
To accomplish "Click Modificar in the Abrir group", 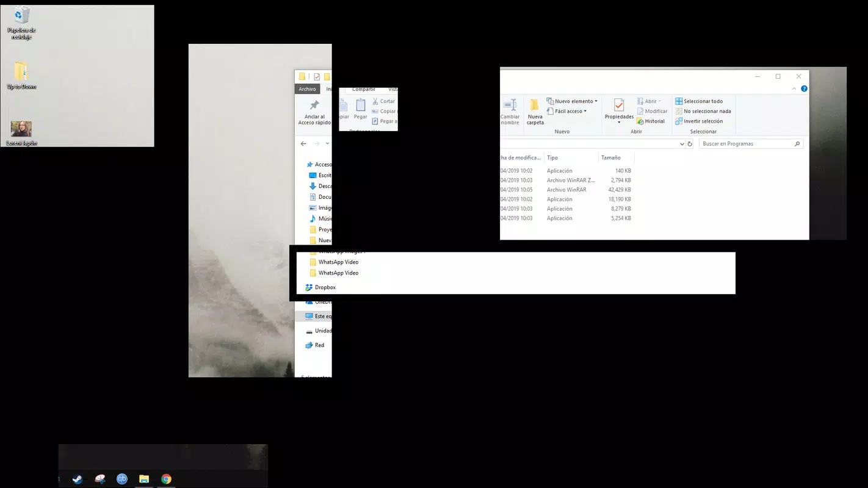I will click(x=652, y=111).
